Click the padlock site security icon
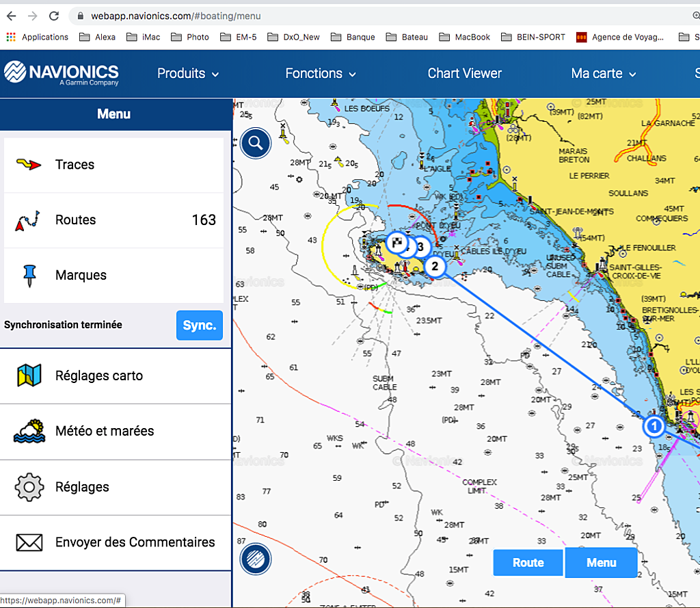Viewport: 700px width, 608px height. coord(81,16)
